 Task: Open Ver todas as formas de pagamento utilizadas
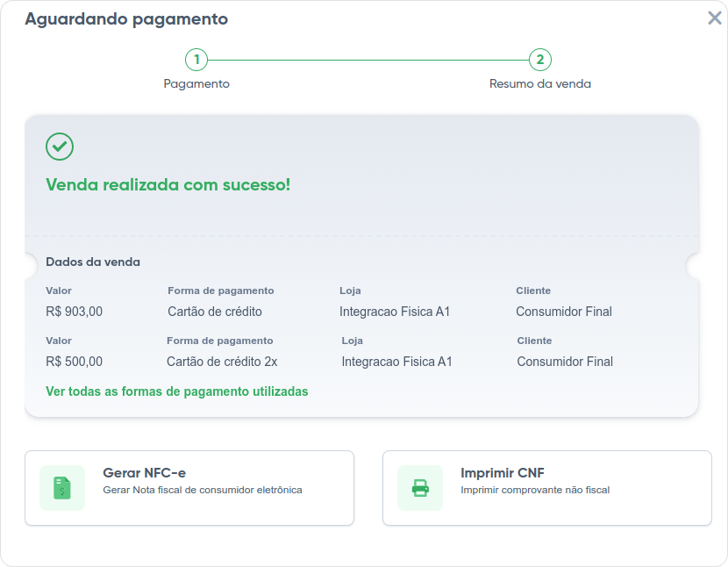click(177, 391)
